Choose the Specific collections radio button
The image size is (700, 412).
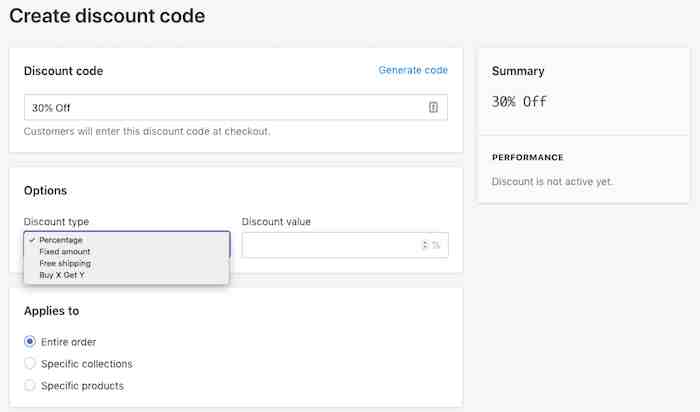click(x=30, y=363)
